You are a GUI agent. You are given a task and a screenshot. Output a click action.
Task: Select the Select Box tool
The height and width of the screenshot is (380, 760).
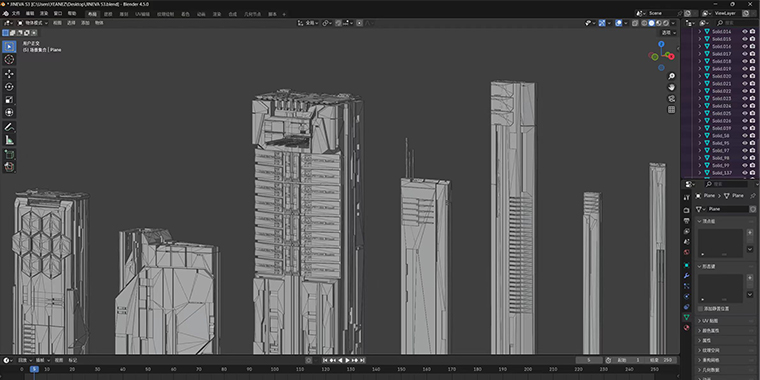(9, 47)
